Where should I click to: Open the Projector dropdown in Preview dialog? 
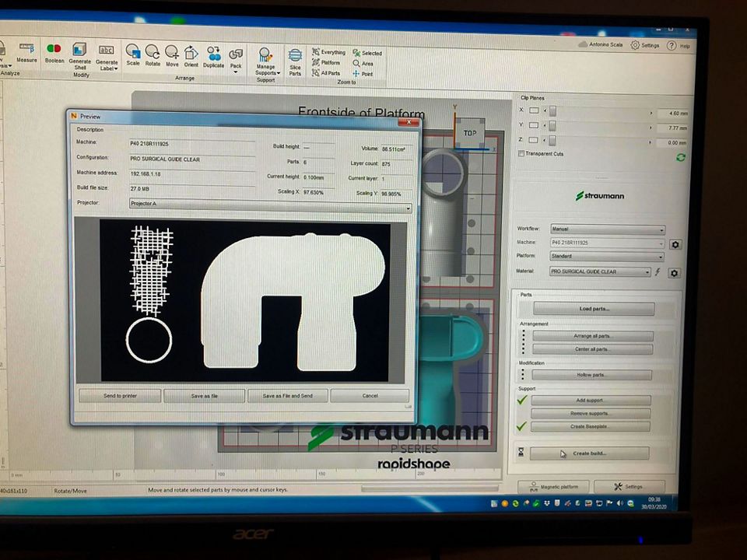(x=270, y=205)
